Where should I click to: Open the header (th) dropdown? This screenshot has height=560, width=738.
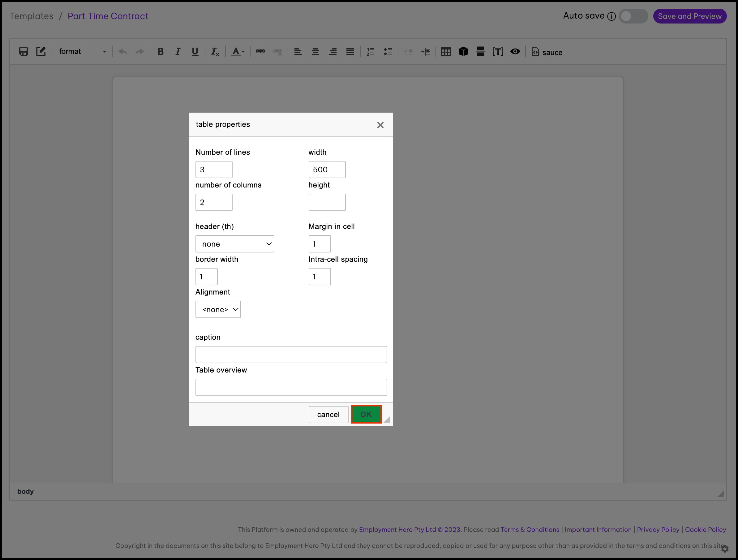[234, 244]
